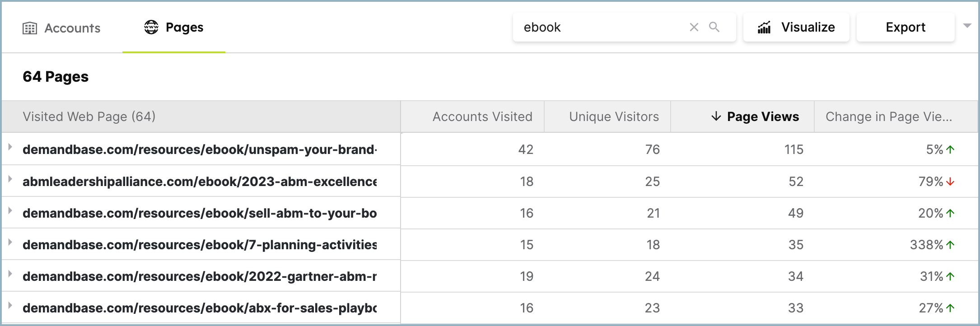Expand the abx-for-sales-playbook row
This screenshot has height=326, width=980.
[x=10, y=305]
